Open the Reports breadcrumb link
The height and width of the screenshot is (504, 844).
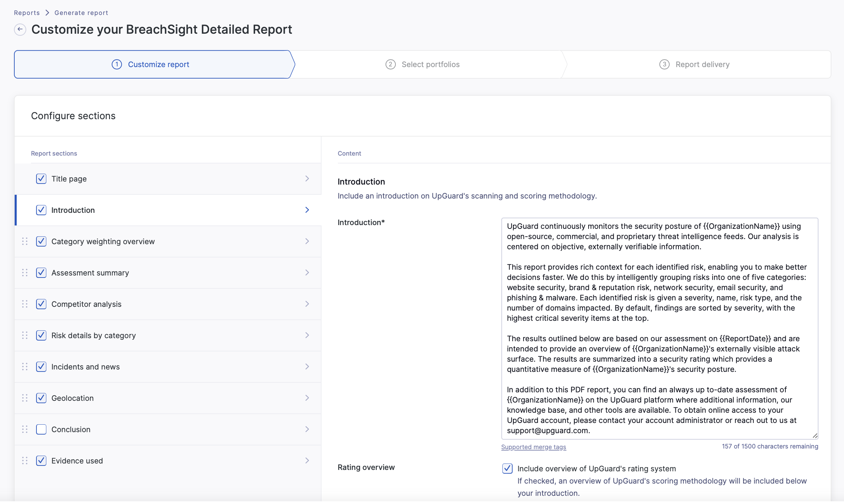[27, 13]
